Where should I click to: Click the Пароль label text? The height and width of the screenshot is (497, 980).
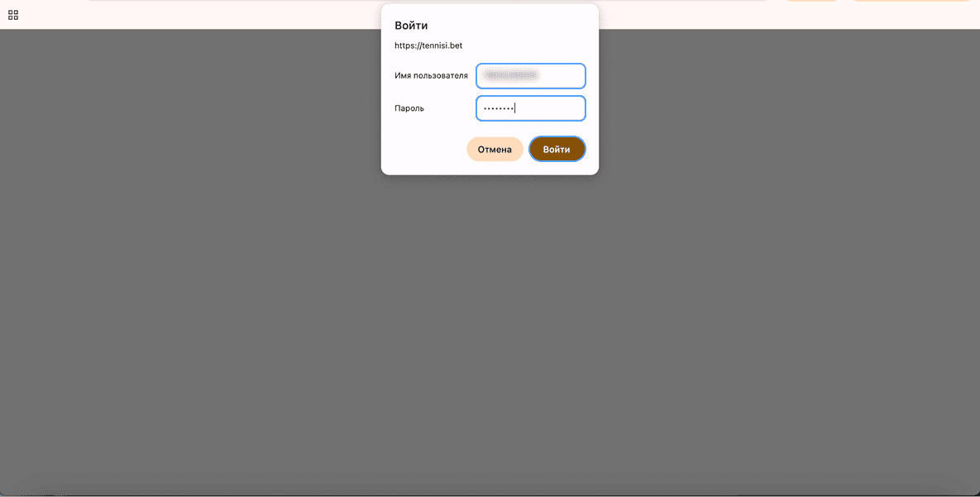pos(409,108)
